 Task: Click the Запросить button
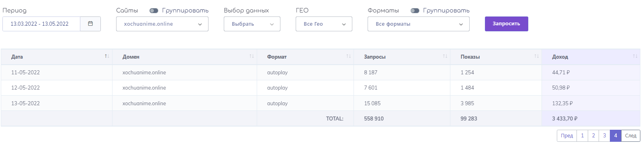[506, 24]
